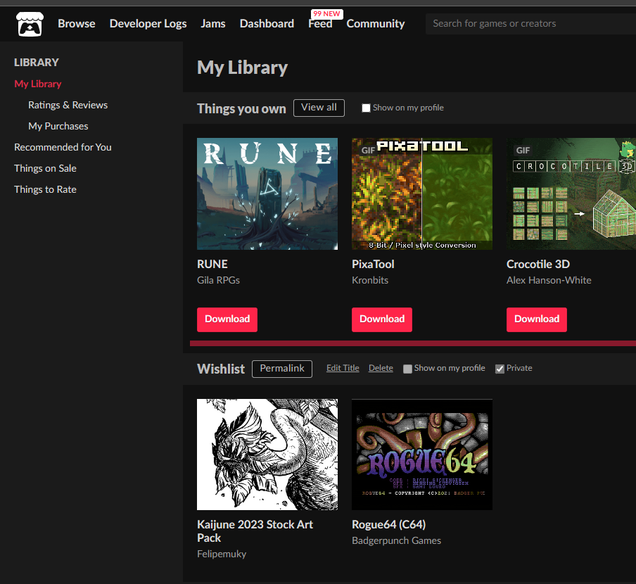This screenshot has width=636, height=584.
Task: Open the Rogue64 (C64) cover thumbnail
Action: coord(422,454)
